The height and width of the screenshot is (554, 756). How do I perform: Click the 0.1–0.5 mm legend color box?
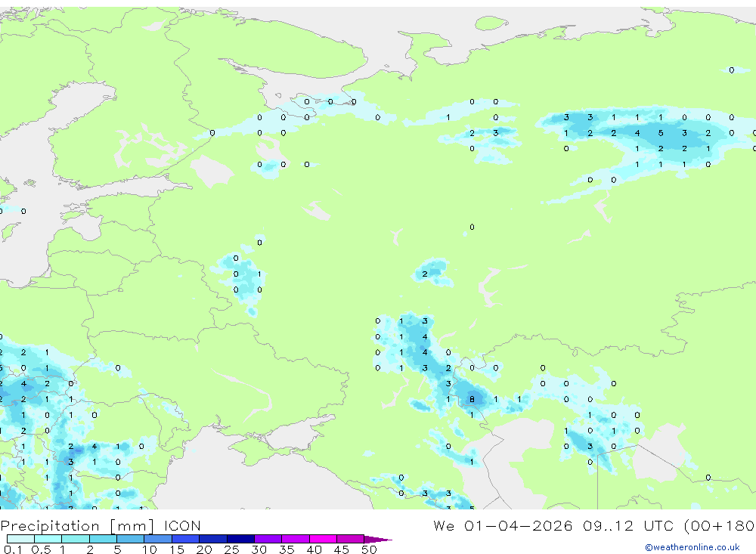pyautogui.click(x=20, y=539)
